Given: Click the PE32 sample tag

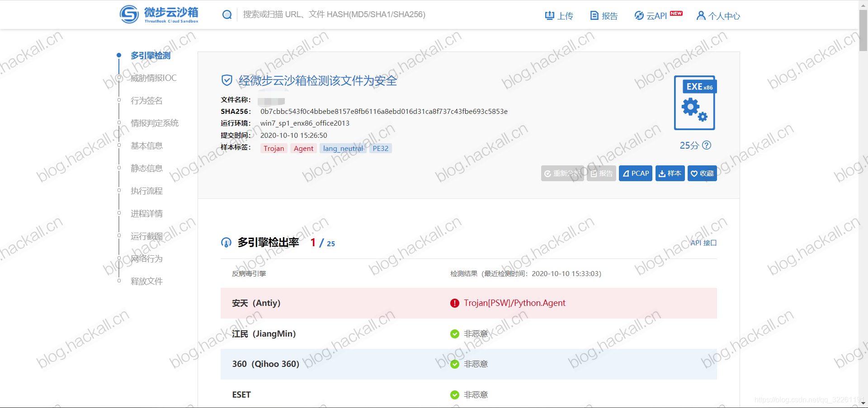Looking at the screenshot, I should tap(381, 149).
